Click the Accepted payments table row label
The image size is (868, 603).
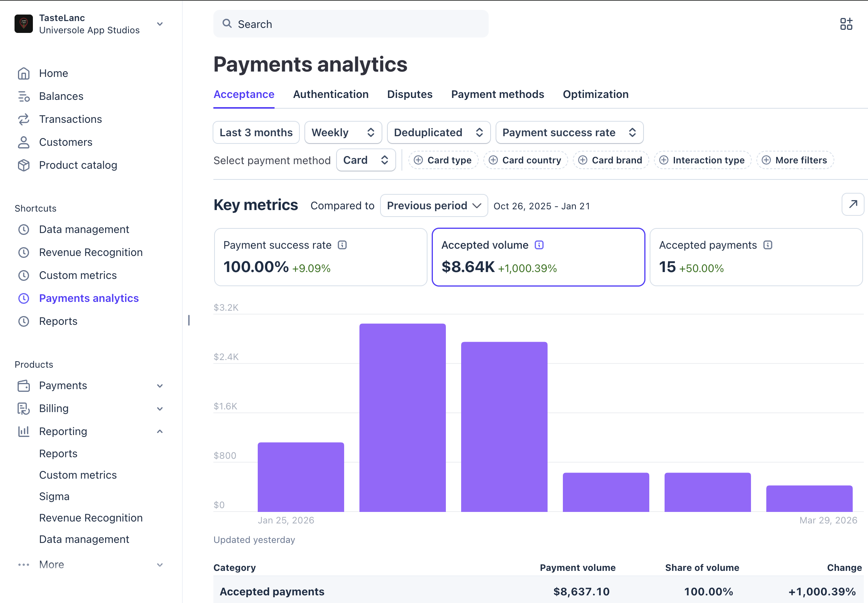point(272,592)
